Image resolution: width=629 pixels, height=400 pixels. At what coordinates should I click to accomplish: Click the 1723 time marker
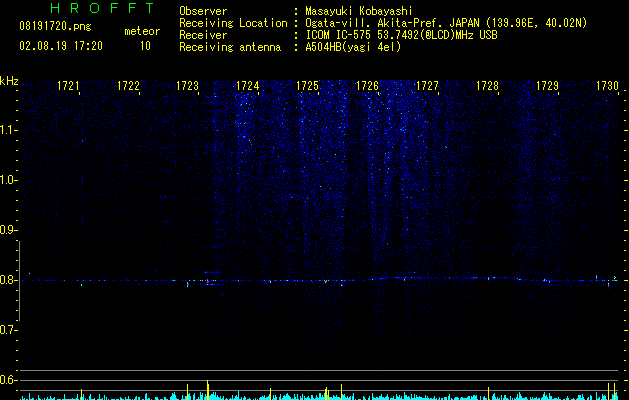point(188,86)
